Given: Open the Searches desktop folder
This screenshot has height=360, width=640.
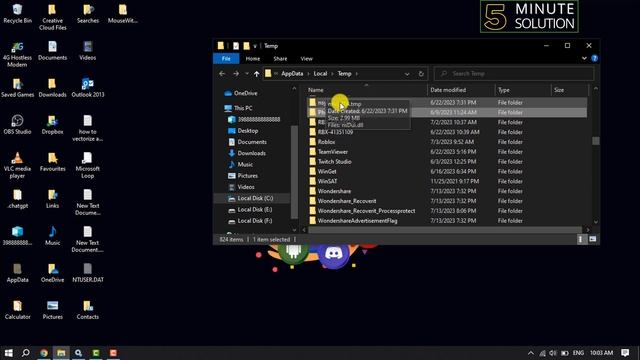Looking at the screenshot, I should (88, 13).
